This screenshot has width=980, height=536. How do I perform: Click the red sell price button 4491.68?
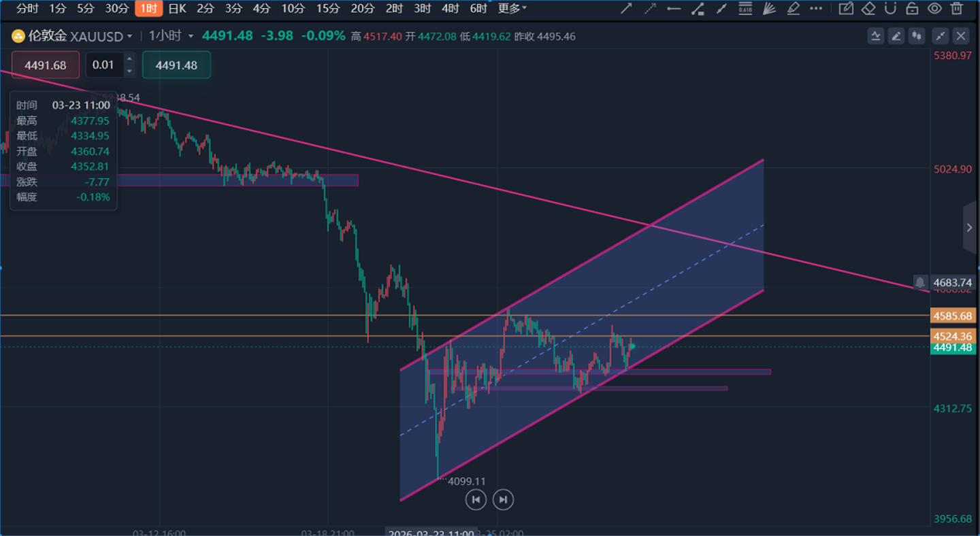click(x=46, y=65)
